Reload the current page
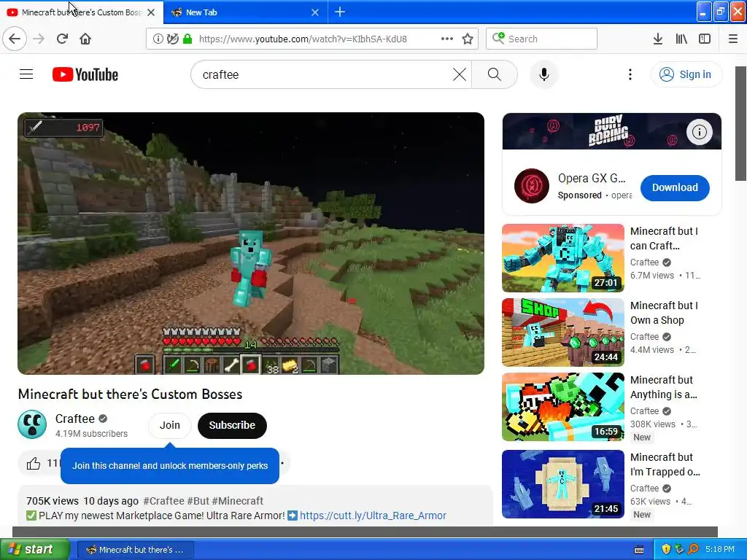Screen dimensions: 747x560 [63, 39]
